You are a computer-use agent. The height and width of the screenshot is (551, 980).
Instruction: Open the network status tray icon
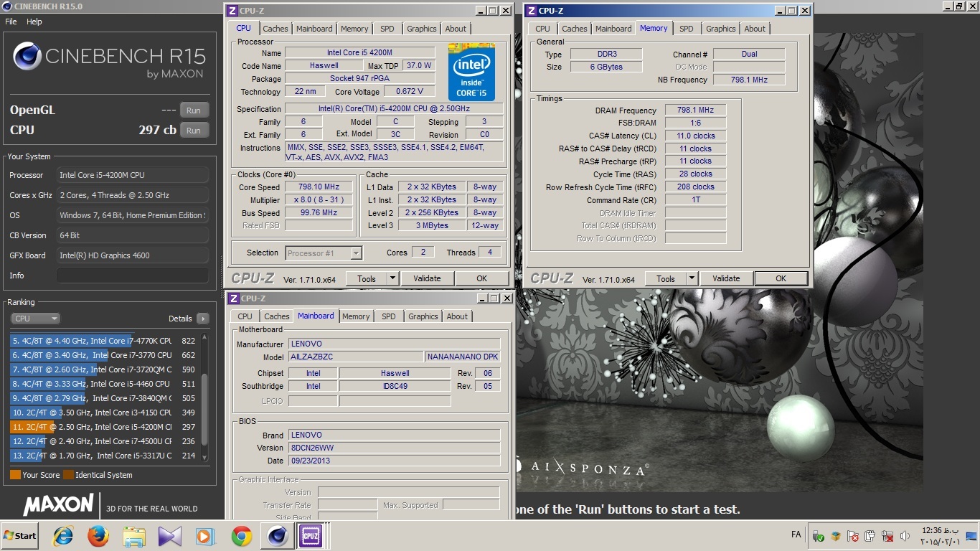pyautogui.click(x=887, y=536)
